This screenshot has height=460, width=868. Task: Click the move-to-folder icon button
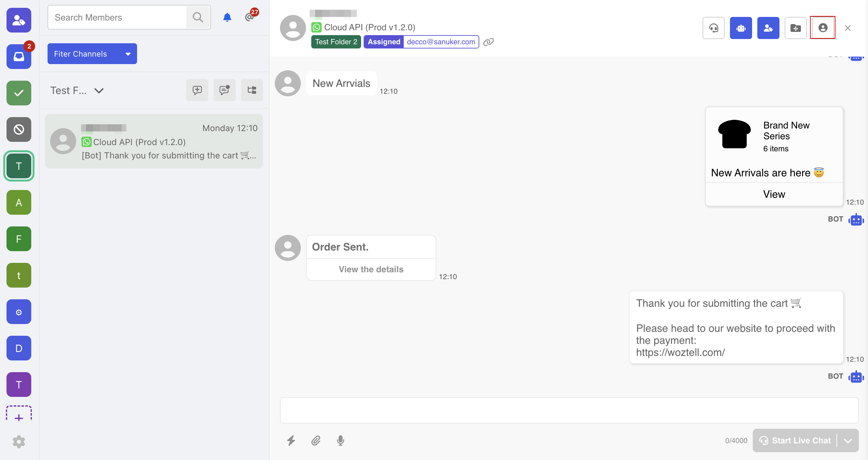pyautogui.click(x=795, y=28)
